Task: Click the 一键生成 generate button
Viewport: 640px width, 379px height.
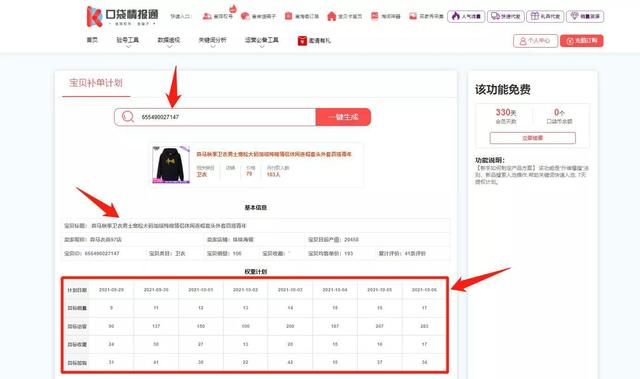Action: click(343, 117)
